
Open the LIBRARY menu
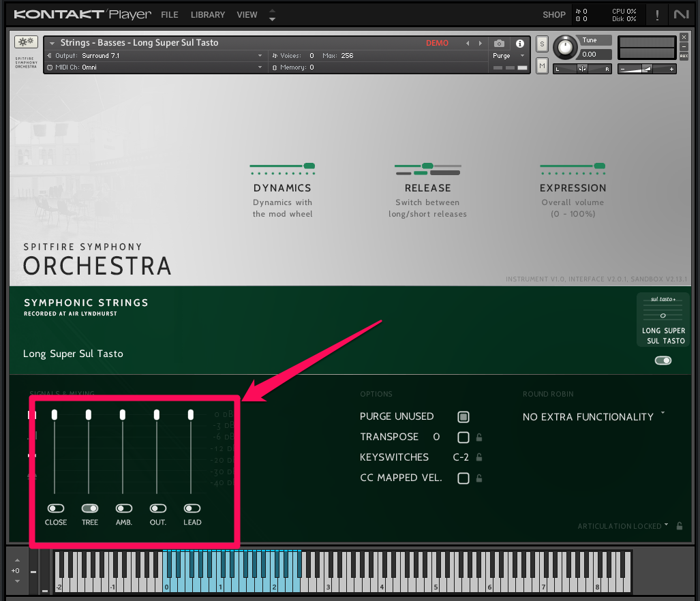tap(208, 15)
